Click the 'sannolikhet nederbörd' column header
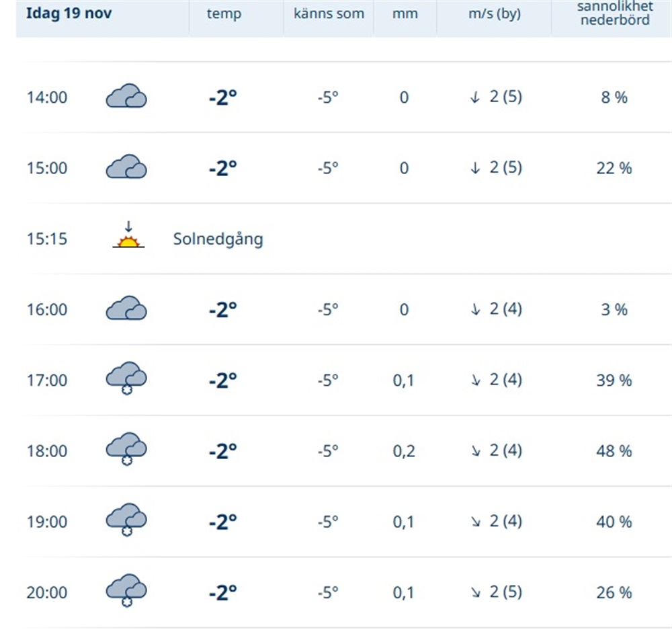This screenshot has width=672, height=640. 614,13
